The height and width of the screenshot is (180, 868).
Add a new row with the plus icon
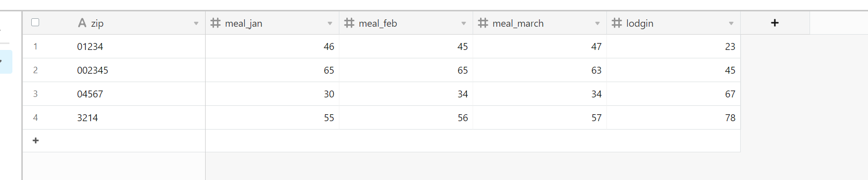pyautogui.click(x=36, y=140)
